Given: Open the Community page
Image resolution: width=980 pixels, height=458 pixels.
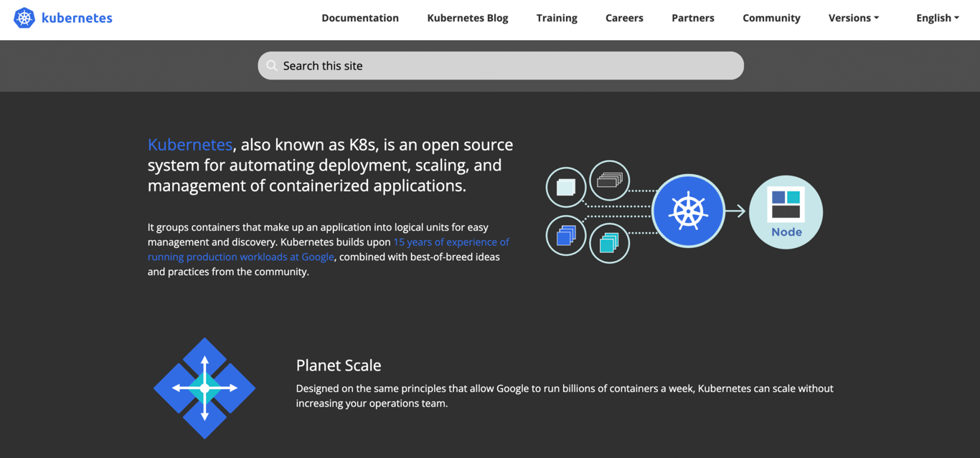Looking at the screenshot, I should click(771, 17).
